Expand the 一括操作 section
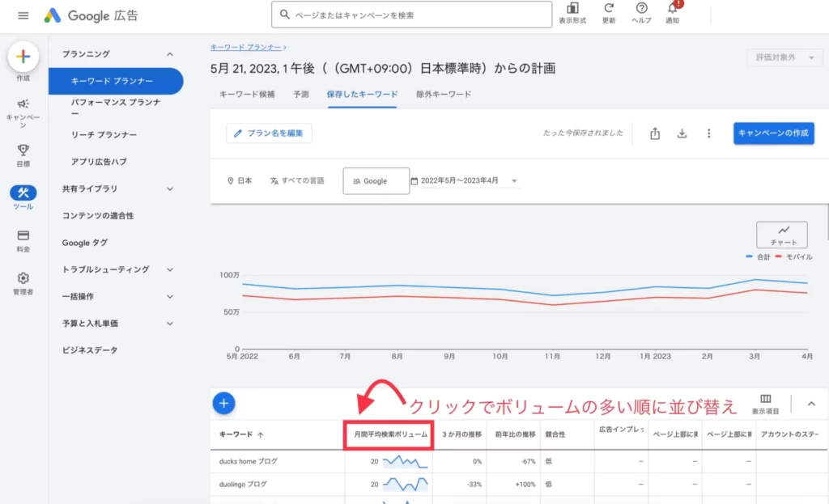 (x=170, y=296)
